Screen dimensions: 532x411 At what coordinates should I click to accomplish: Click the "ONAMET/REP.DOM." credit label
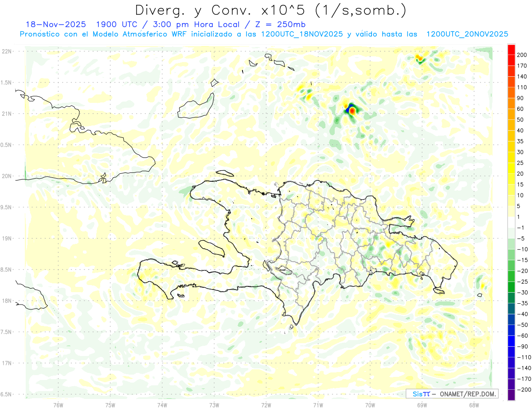tap(467, 394)
